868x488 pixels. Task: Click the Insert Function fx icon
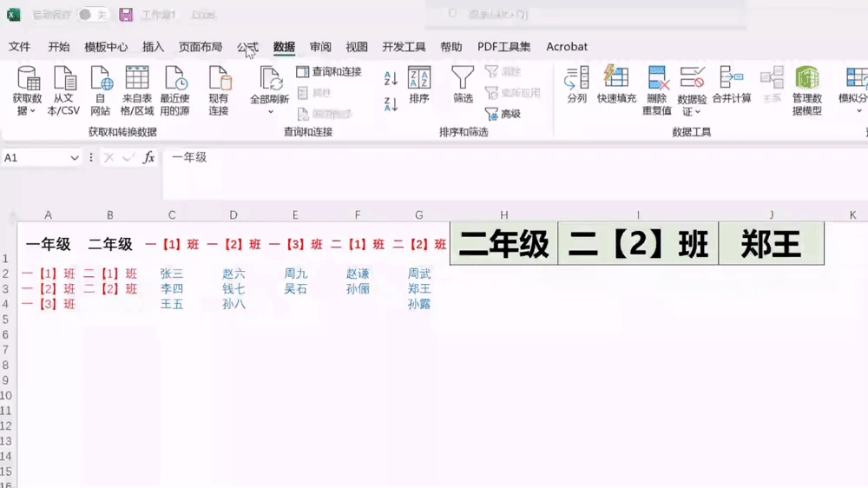point(148,158)
